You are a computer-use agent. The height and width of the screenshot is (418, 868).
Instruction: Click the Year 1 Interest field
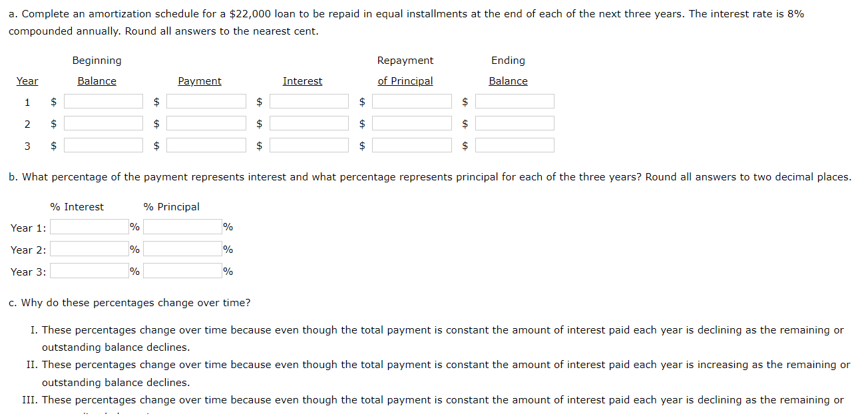(x=309, y=101)
